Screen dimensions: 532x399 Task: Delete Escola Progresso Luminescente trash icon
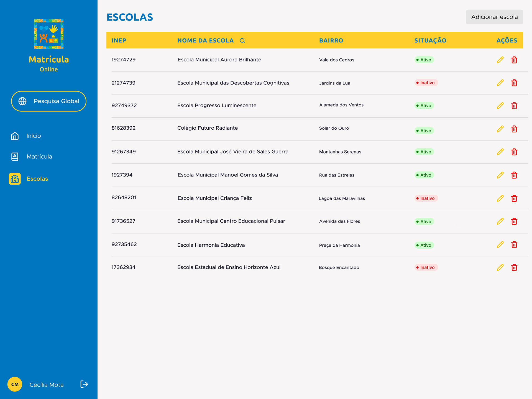(x=514, y=106)
